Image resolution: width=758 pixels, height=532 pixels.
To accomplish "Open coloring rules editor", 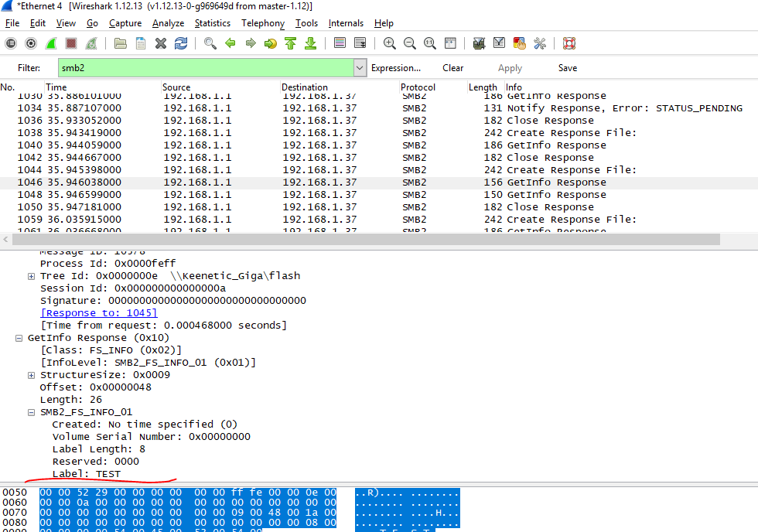I will click(520, 43).
